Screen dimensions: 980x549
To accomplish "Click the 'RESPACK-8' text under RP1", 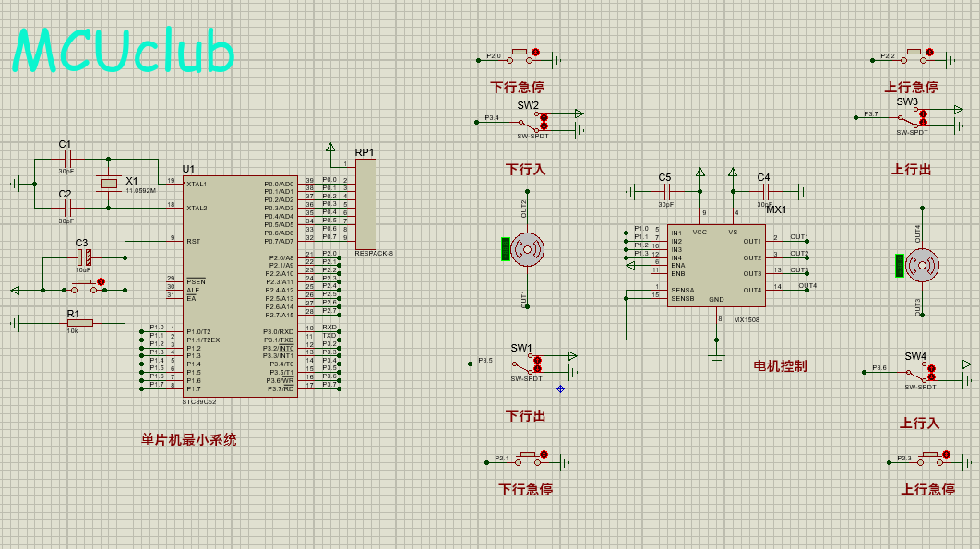I will click(374, 253).
